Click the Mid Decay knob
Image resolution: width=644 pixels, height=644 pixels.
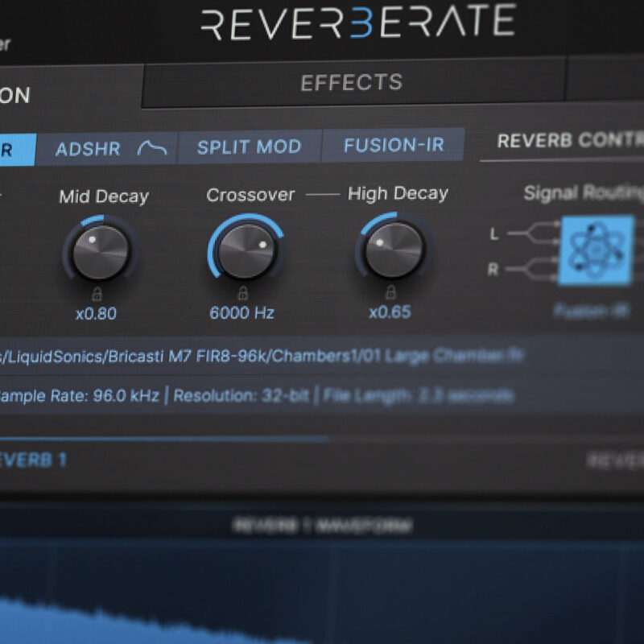pyautogui.click(x=100, y=250)
